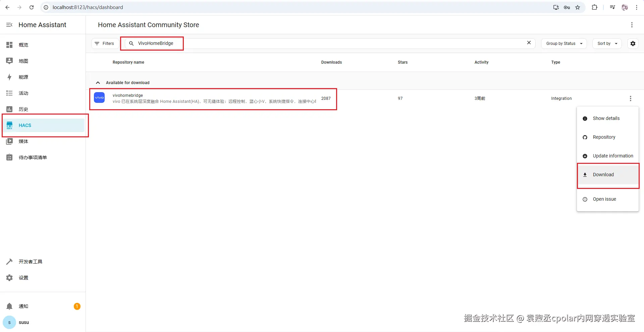Viewport: 644px width, 332px height.
Task: Collapse the Home Assistant sidebar menu icon
Action: [9, 25]
